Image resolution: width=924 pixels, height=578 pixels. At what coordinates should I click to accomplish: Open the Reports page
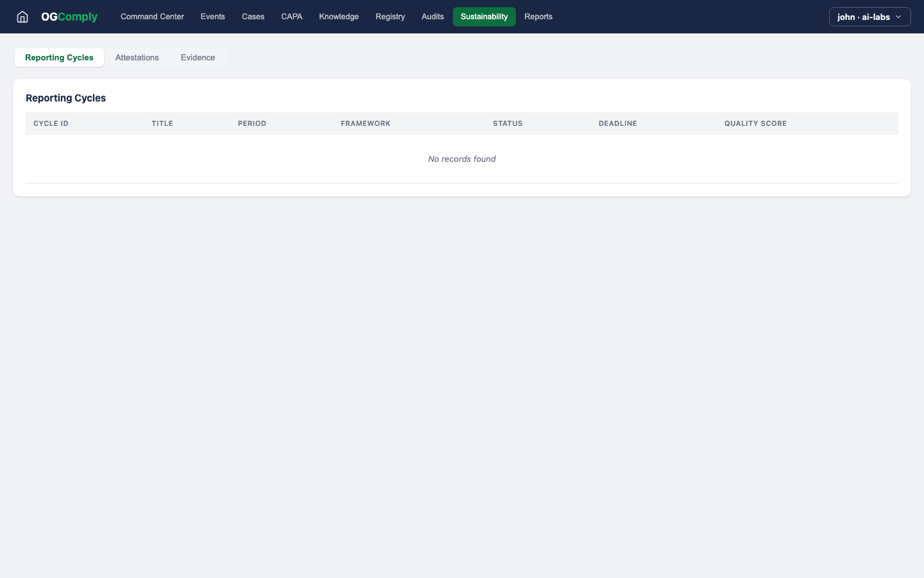point(538,17)
